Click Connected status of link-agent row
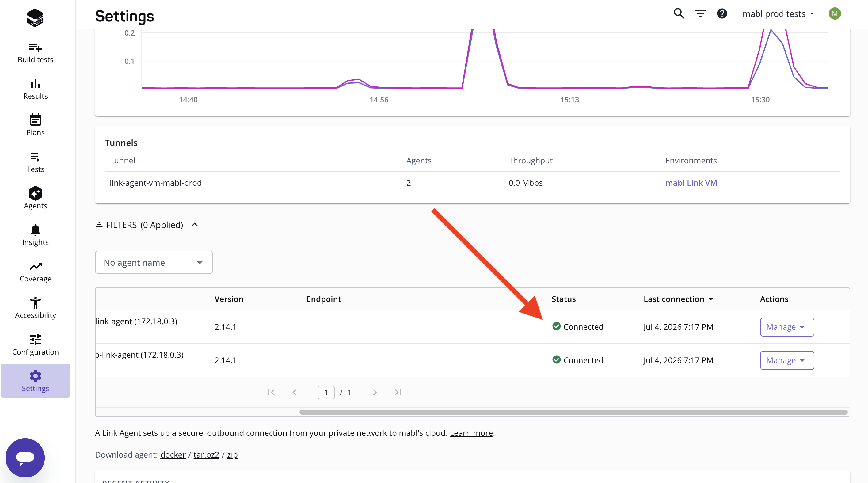The image size is (868, 483). (x=577, y=327)
